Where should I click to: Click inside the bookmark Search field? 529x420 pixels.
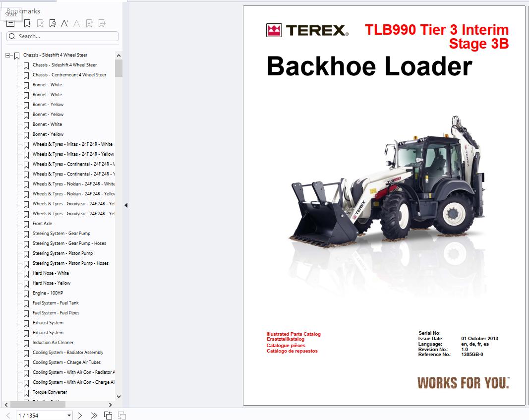pyautogui.click(x=62, y=36)
